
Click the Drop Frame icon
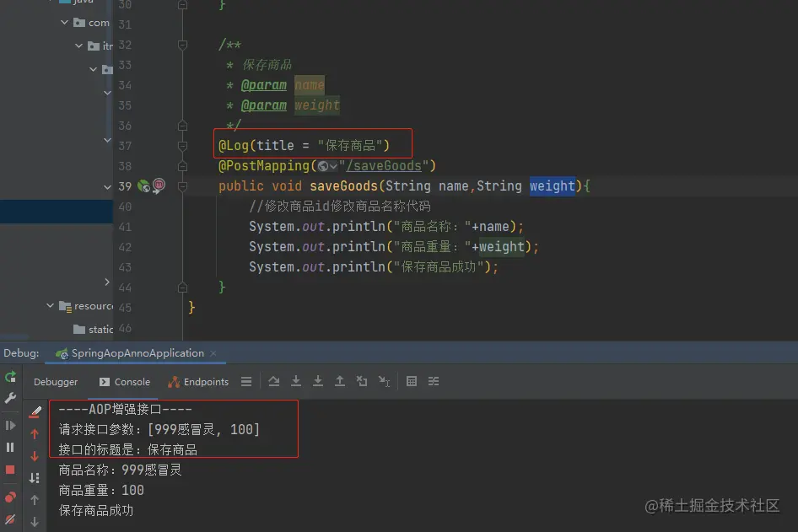pos(362,381)
